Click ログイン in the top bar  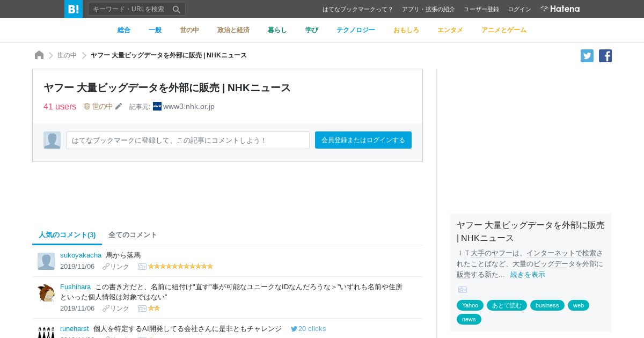click(x=519, y=9)
